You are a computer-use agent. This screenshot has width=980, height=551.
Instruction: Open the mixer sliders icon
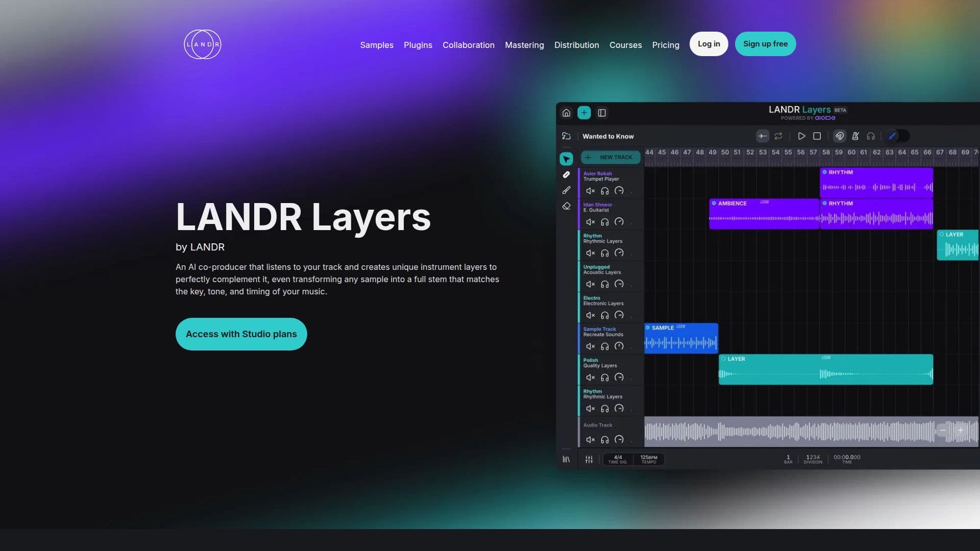click(589, 459)
